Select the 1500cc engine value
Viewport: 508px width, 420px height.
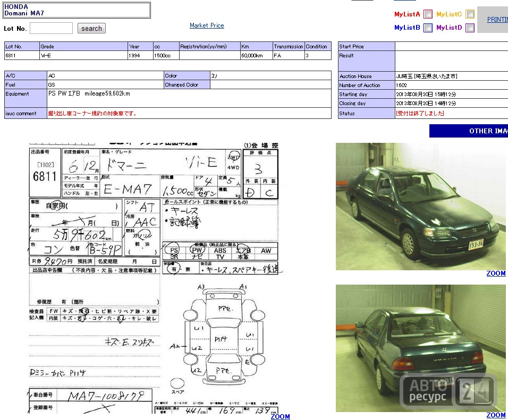(162, 55)
